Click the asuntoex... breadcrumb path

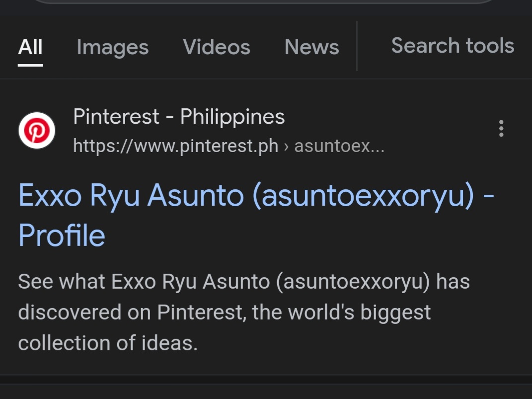pyautogui.click(x=339, y=146)
